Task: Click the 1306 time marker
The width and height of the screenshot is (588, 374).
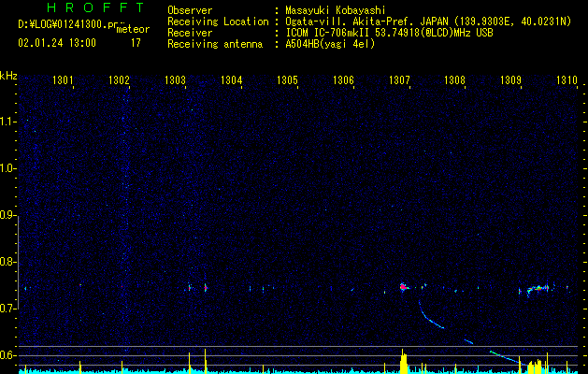Action: pos(343,79)
